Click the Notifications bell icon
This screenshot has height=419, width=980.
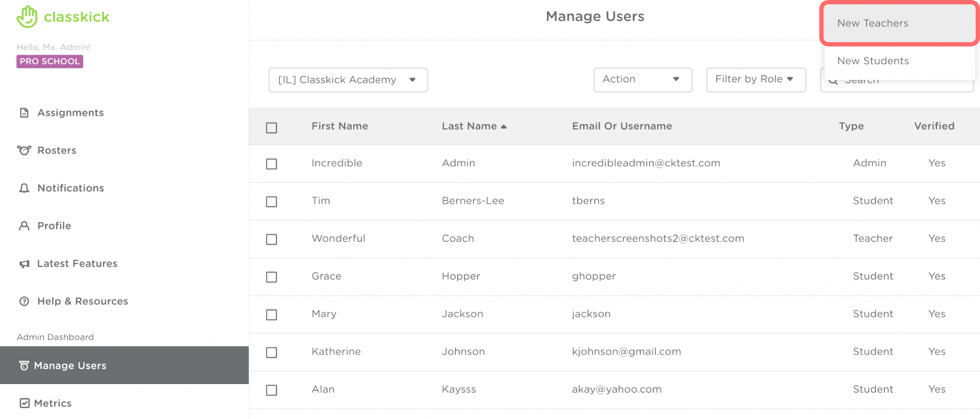click(x=24, y=188)
